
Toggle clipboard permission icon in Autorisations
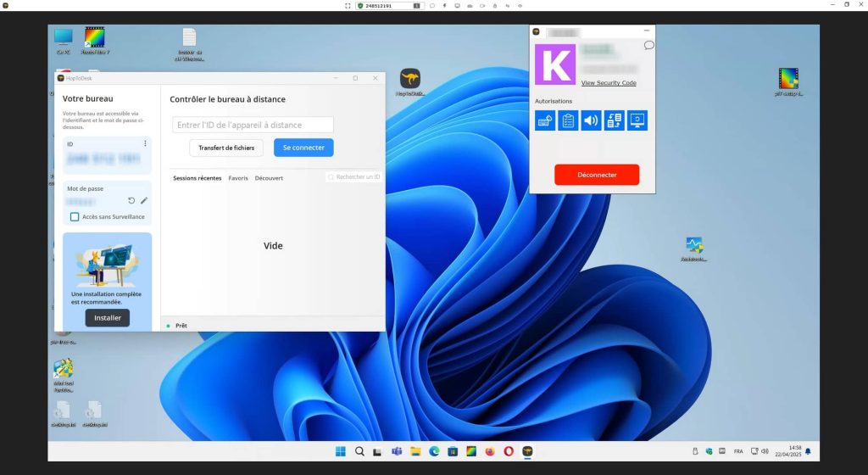tap(568, 120)
